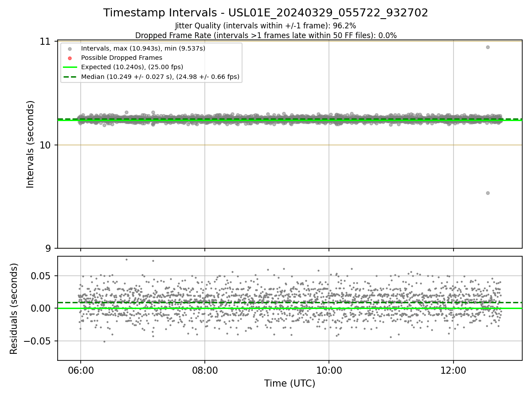Click the 'Jitter Quality' 96.2% subtitle line
The height and width of the screenshot is (399, 532).
tap(266, 26)
